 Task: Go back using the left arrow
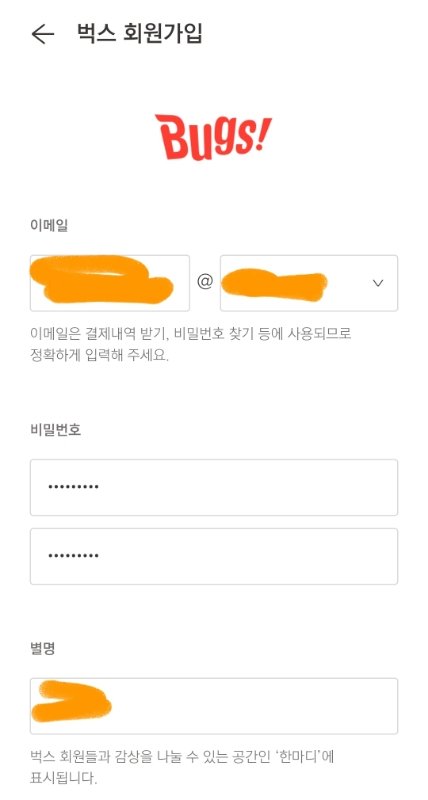coord(42,34)
